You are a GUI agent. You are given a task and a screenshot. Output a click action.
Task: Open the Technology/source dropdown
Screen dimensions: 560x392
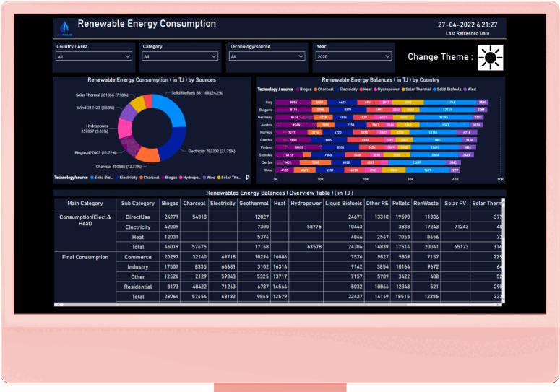click(267, 56)
